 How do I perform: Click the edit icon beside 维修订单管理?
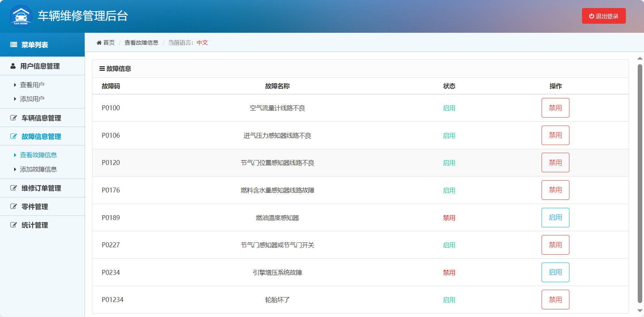point(14,188)
